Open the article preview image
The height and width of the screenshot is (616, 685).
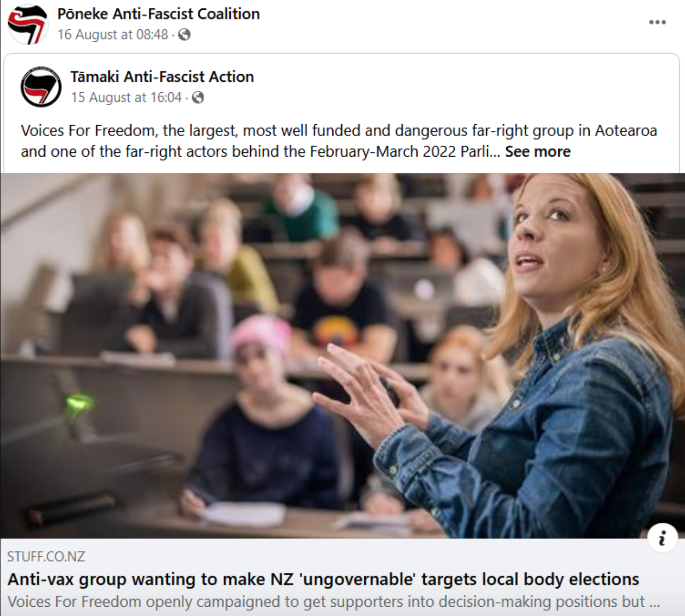342,356
